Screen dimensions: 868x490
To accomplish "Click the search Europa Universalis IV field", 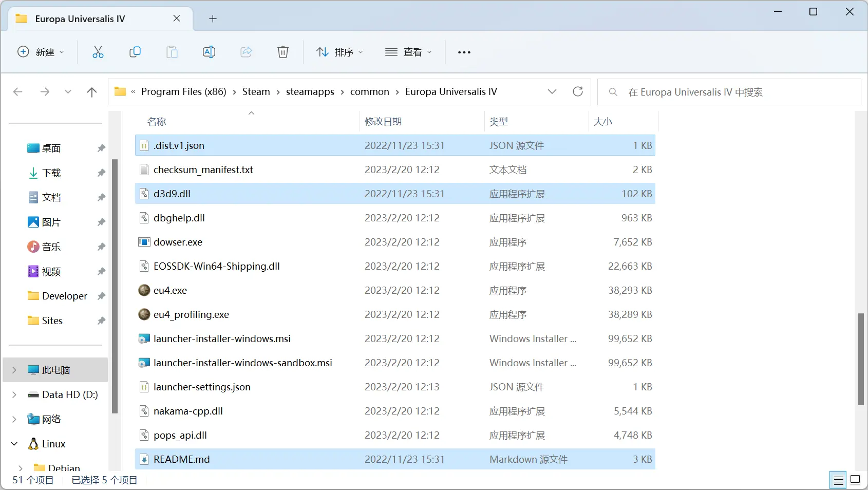I will 729,92.
